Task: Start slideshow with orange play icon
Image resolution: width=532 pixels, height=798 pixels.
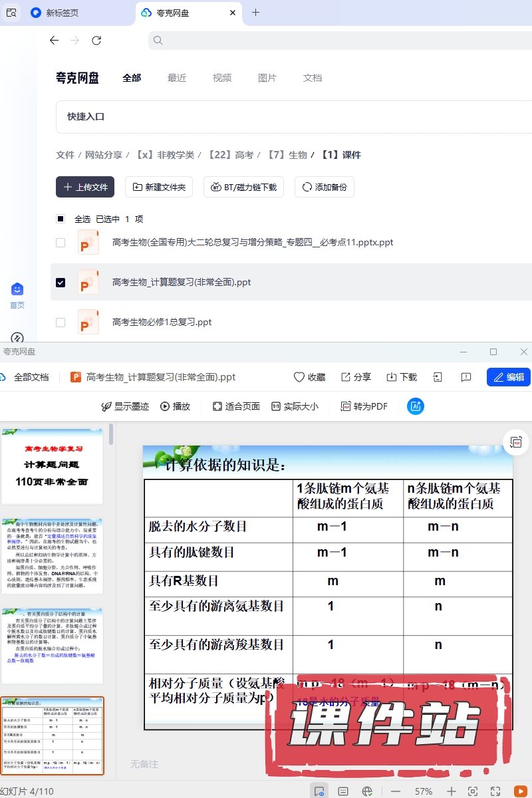Action: [520, 791]
